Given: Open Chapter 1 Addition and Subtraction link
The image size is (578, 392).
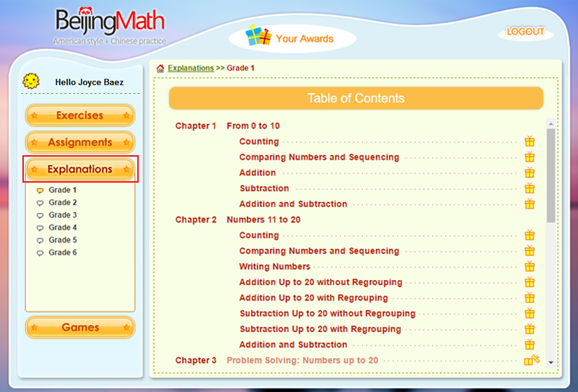Looking at the screenshot, I should pyautogui.click(x=293, y=204).
